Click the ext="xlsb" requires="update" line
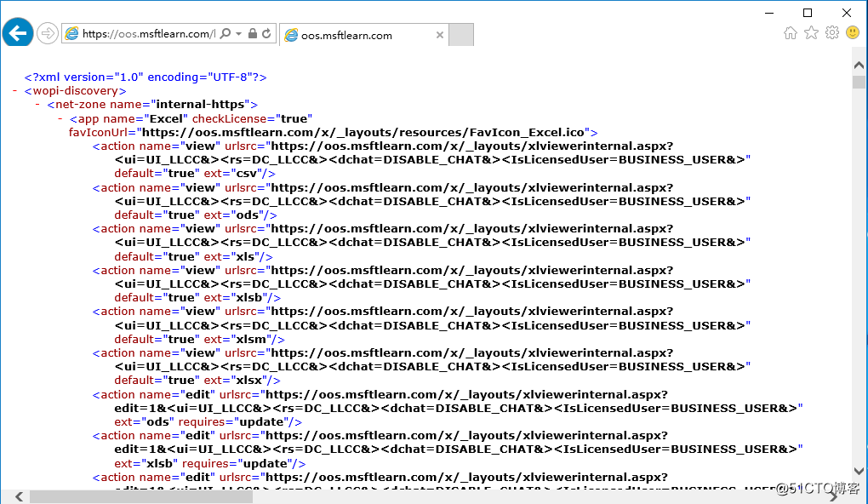The image size is (868, 504). click(210, 464)
